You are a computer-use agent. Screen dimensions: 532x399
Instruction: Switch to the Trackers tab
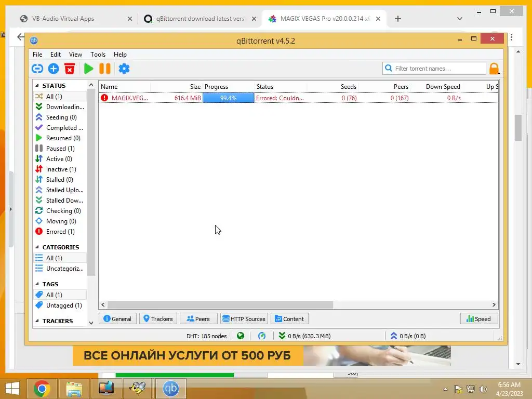158,319
